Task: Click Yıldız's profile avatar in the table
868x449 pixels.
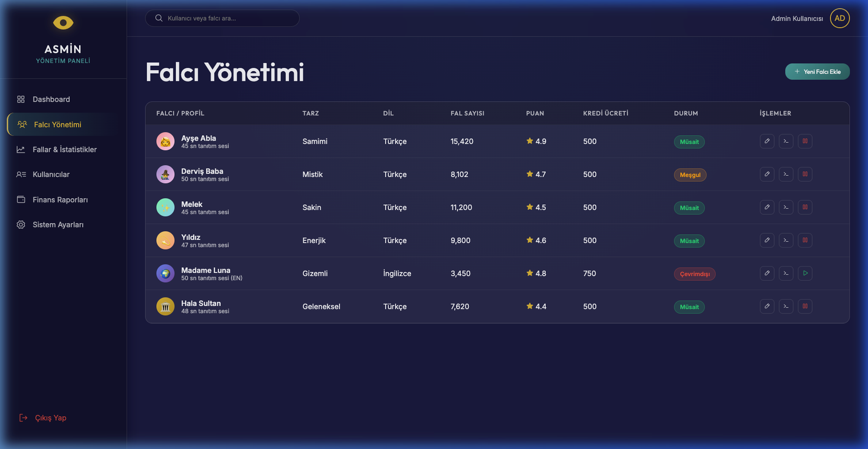Action: coord(165,241)
